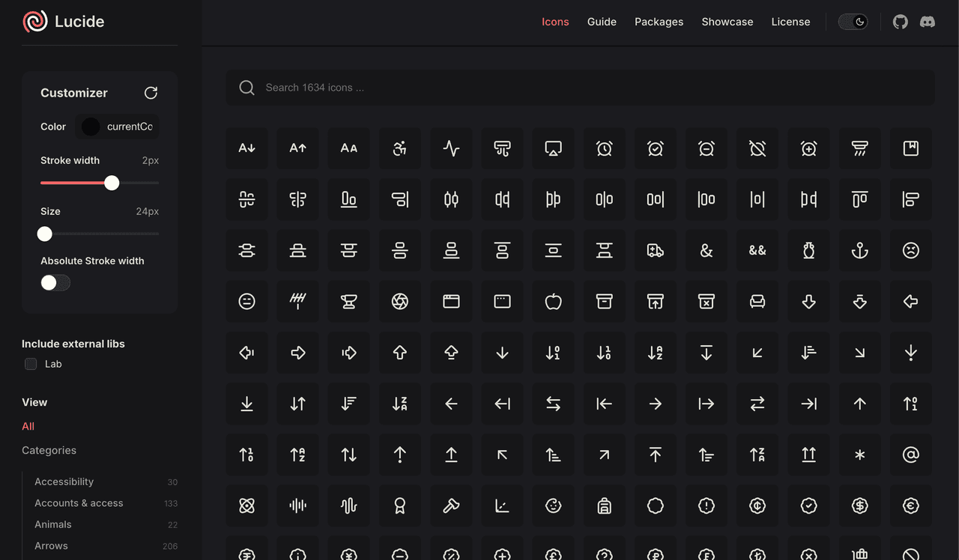
Task: Click the asterisk icon
Action: pos(859,454)
